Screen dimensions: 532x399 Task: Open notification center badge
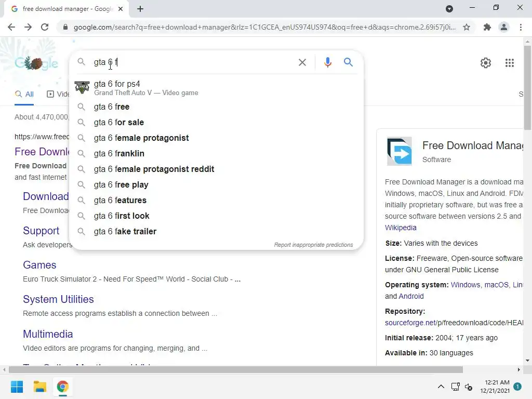517,386
